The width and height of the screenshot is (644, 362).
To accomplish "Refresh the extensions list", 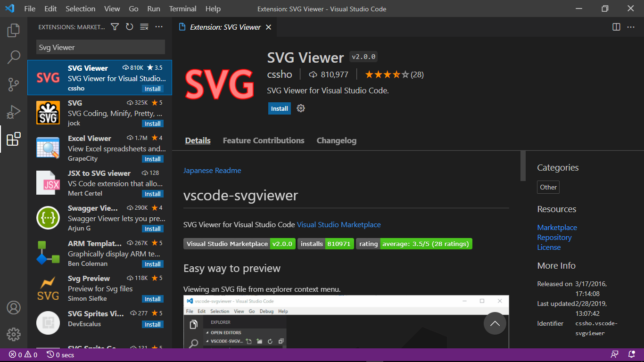I will [129, 27].
